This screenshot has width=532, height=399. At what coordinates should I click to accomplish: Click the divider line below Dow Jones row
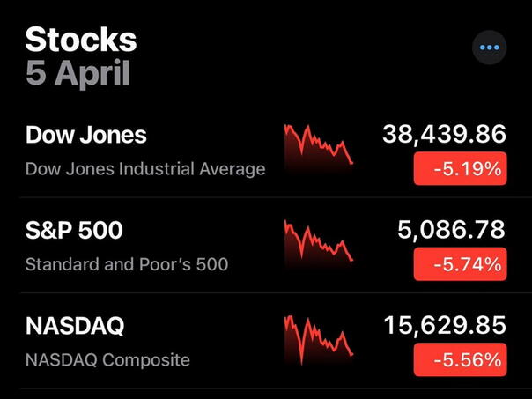point(266,197)
